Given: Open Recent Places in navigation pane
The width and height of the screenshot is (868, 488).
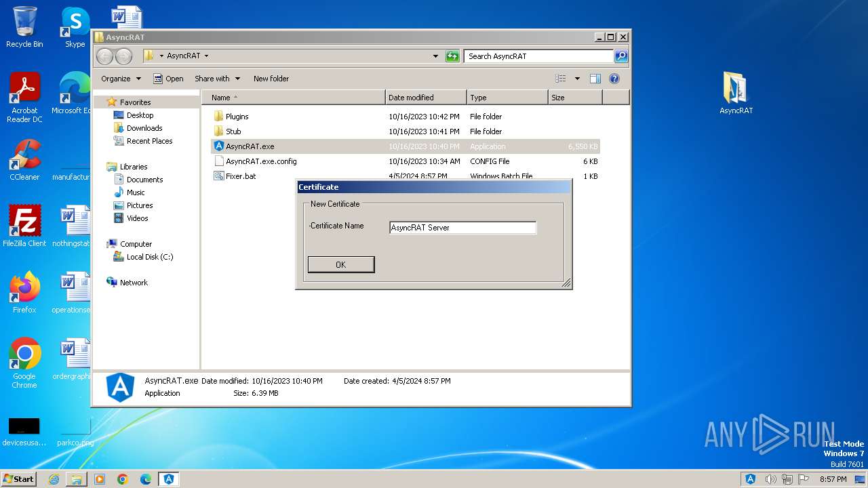Looking at the screenshot, I should point(149,141).
